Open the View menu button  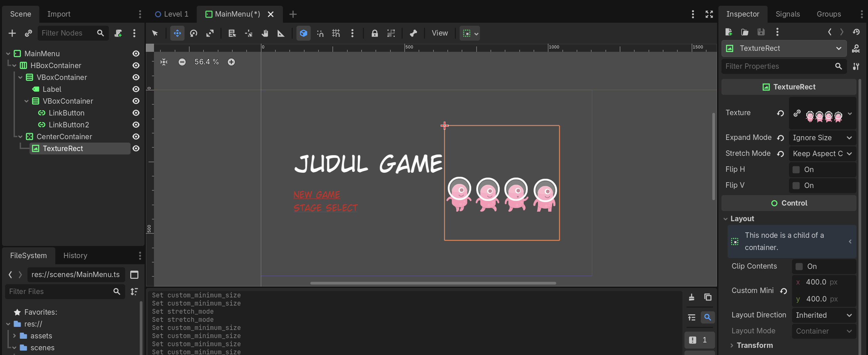click(x=440, y=33)
